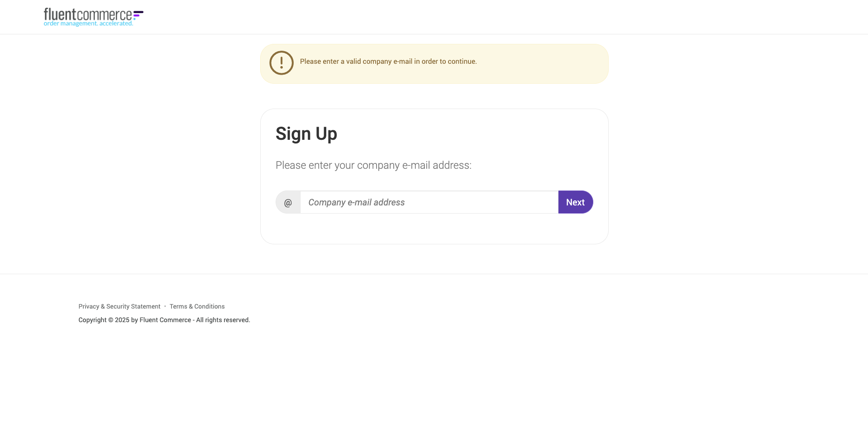This screenshot has height=433, width=868.
Task: Click the word "Conditions" in the footer
Action: pyautogui.click(x=210, y=306)
